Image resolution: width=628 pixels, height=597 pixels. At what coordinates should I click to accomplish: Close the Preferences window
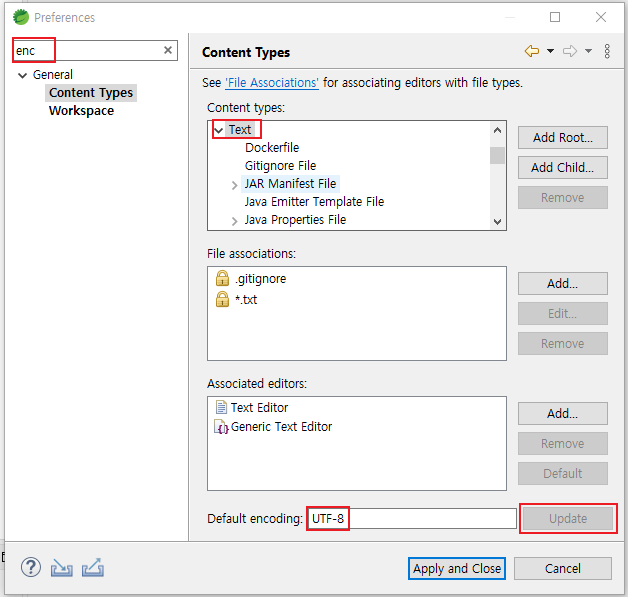click(x=601, y=17)
